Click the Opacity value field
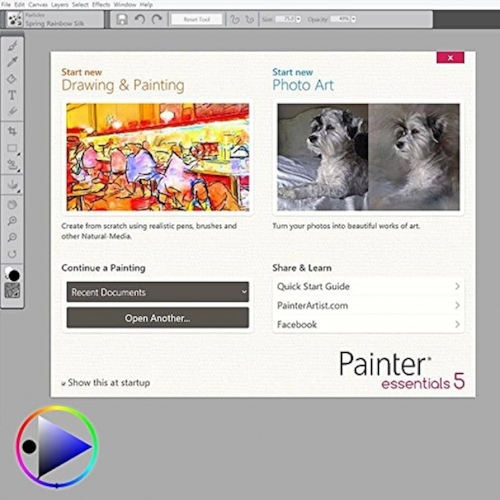Viewport: 500px width, 500px height. pos(341,19)
